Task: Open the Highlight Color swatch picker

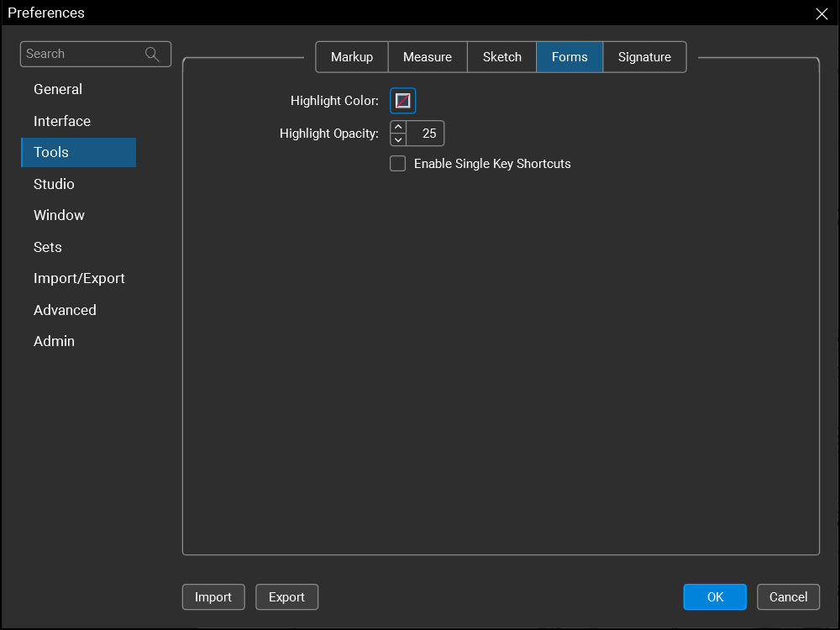Action: point(403,101)
